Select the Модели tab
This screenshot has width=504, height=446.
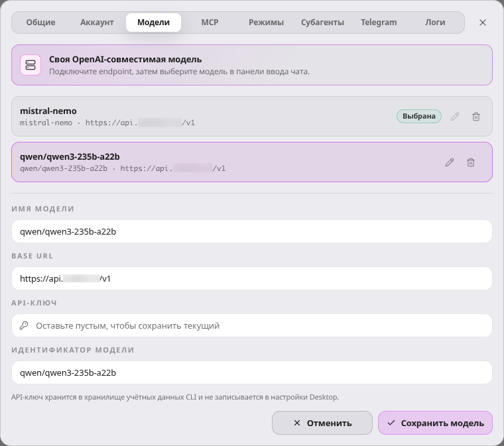click(x=153, y=23)
